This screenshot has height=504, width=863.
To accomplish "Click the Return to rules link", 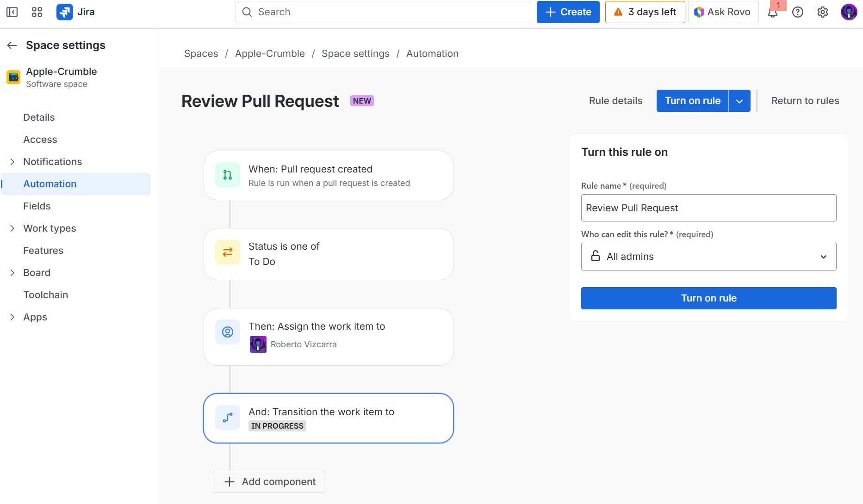I will click(x=805, y=101).
